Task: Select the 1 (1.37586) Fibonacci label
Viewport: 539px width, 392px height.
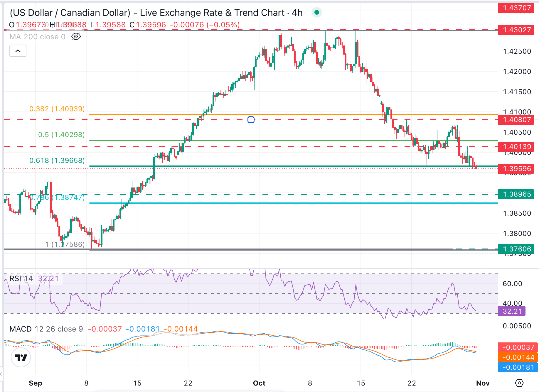Action: coord(65,244)
